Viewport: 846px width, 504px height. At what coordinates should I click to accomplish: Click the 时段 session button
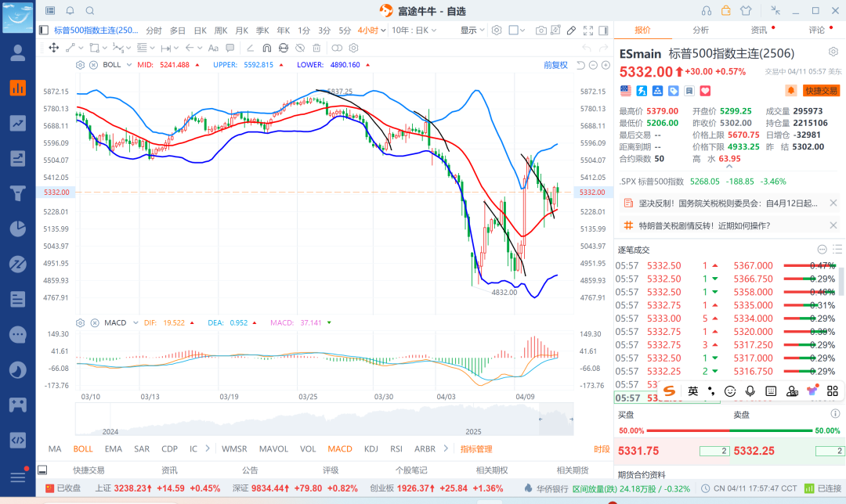602,448
